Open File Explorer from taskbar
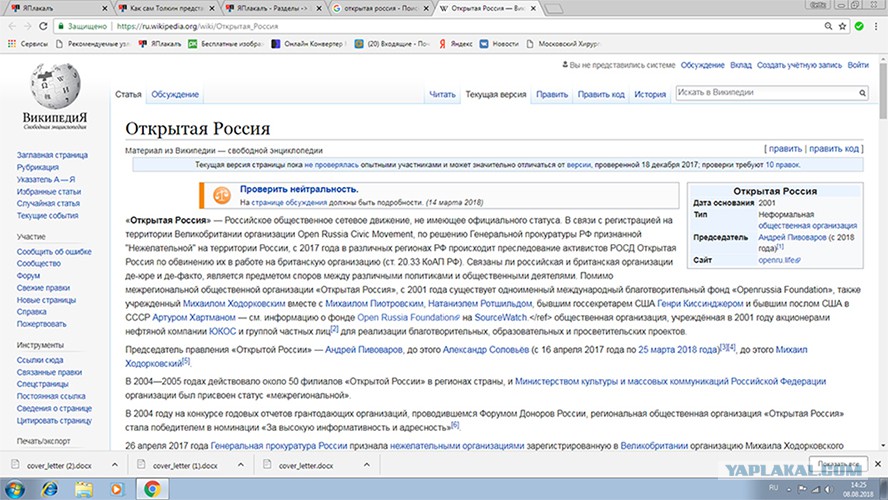This screenshot has height=500, width=888. point(84,488)
